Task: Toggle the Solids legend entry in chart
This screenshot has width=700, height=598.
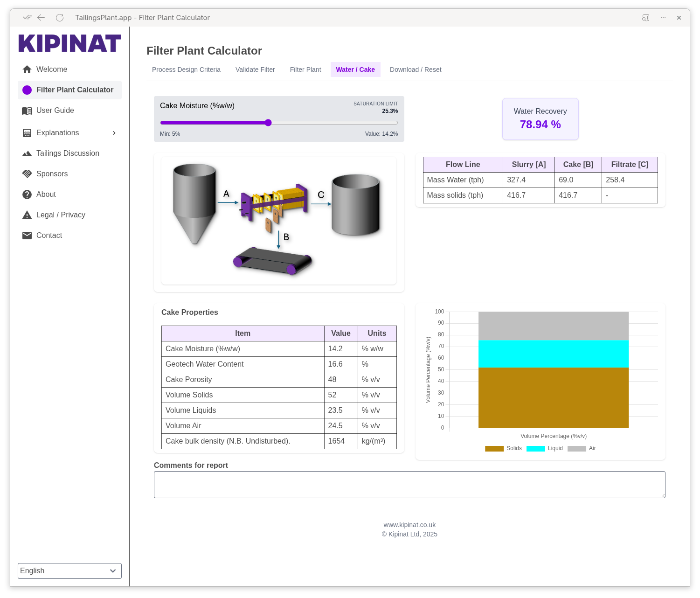Action: pyautogui.click(x=503, y=448)
